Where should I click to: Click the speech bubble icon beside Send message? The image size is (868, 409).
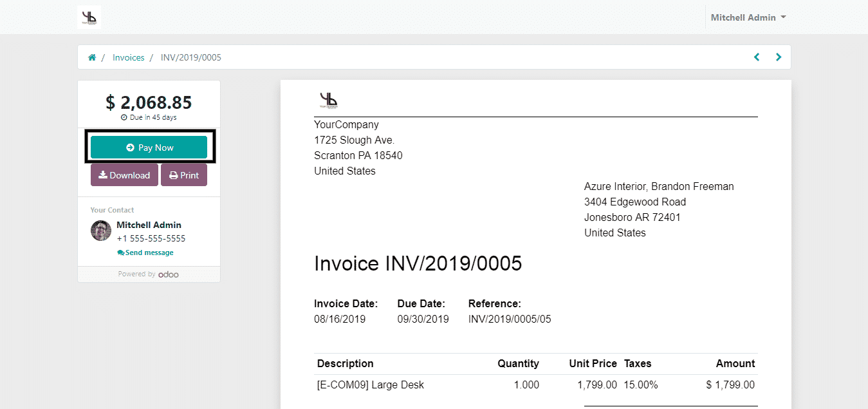120,253
